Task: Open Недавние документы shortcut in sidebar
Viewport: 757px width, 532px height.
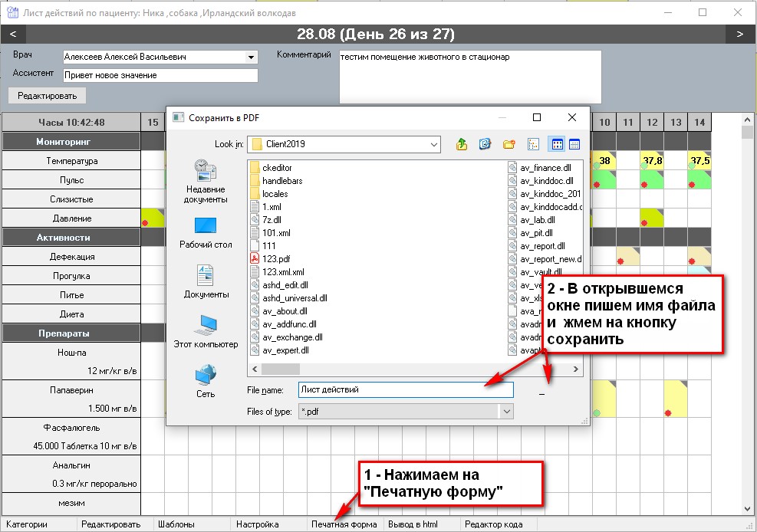Action: pos(206,181)
